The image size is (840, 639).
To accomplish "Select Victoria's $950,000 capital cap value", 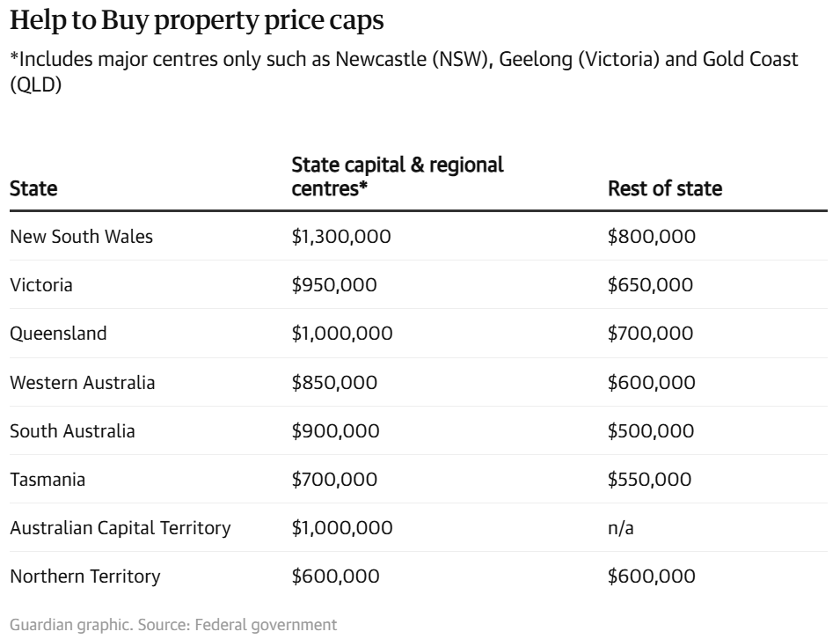I will [x=334, y=285].
